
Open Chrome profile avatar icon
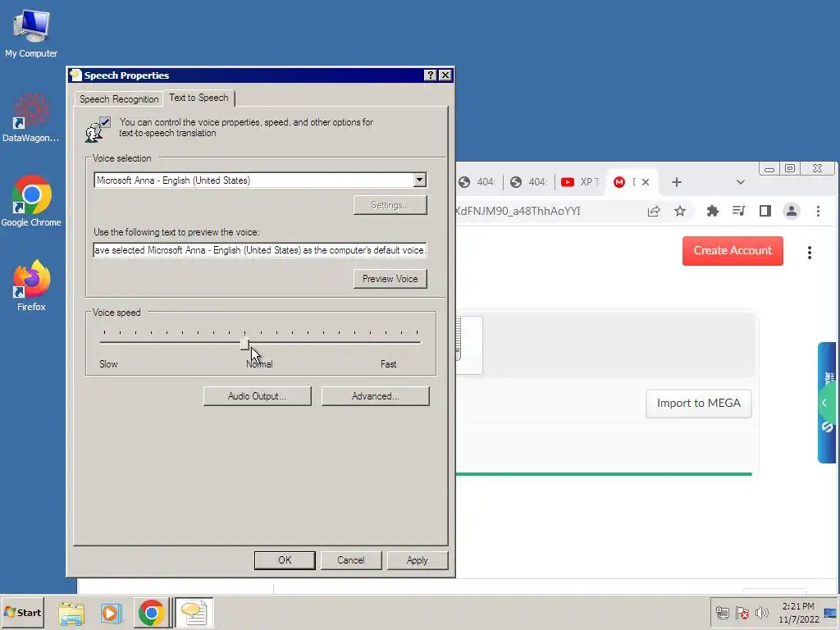point(792,211)
